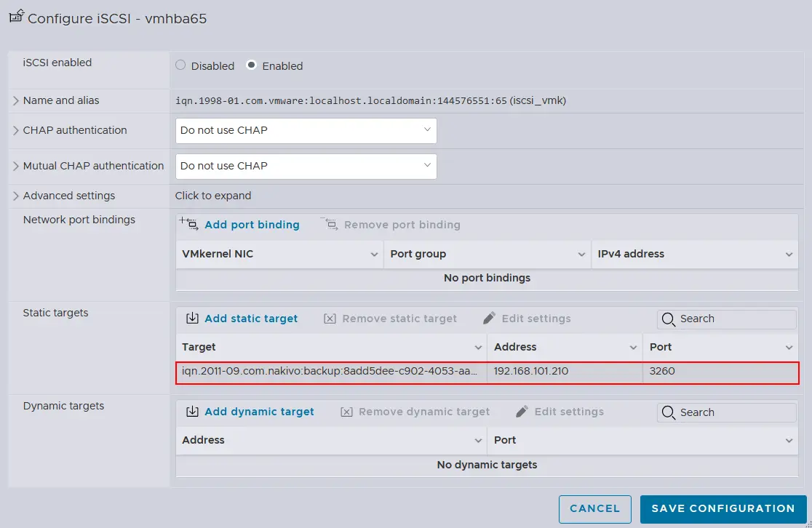
Task: Click the Add dynamic target download icon
Action: click(192, 411)
